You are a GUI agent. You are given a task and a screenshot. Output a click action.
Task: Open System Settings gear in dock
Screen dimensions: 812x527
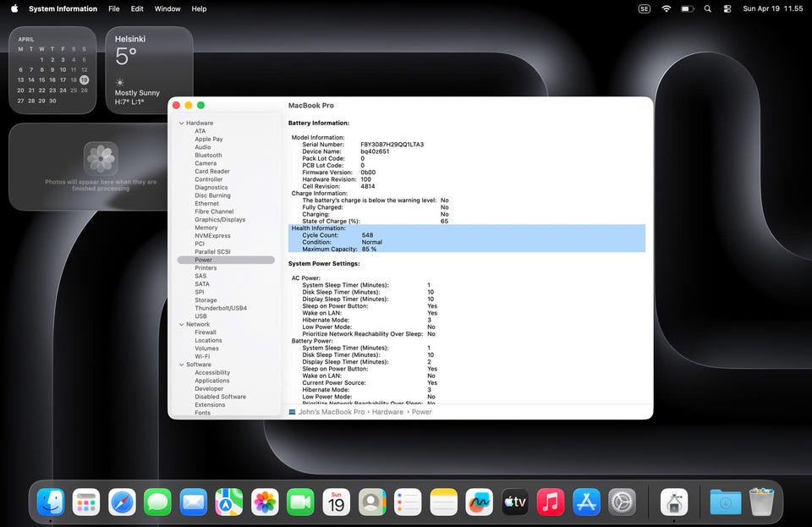pos(622,502)
